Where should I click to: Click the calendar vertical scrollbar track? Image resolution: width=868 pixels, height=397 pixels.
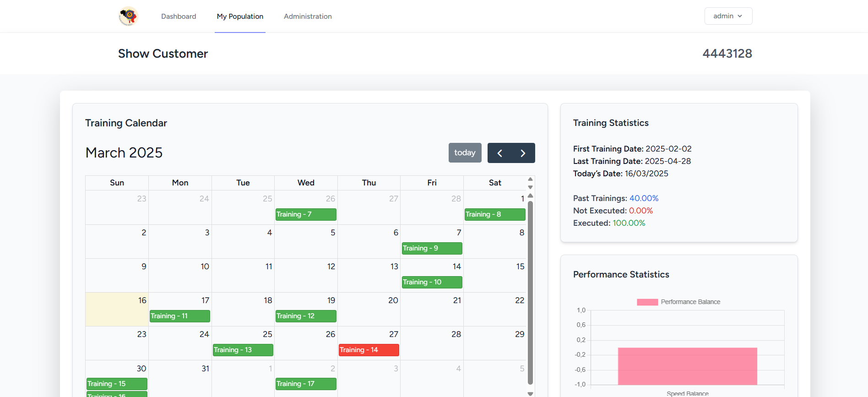point(530,293)
